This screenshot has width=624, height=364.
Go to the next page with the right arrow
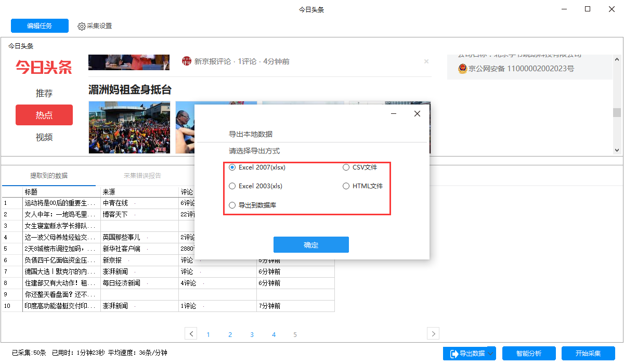[433, 334]
